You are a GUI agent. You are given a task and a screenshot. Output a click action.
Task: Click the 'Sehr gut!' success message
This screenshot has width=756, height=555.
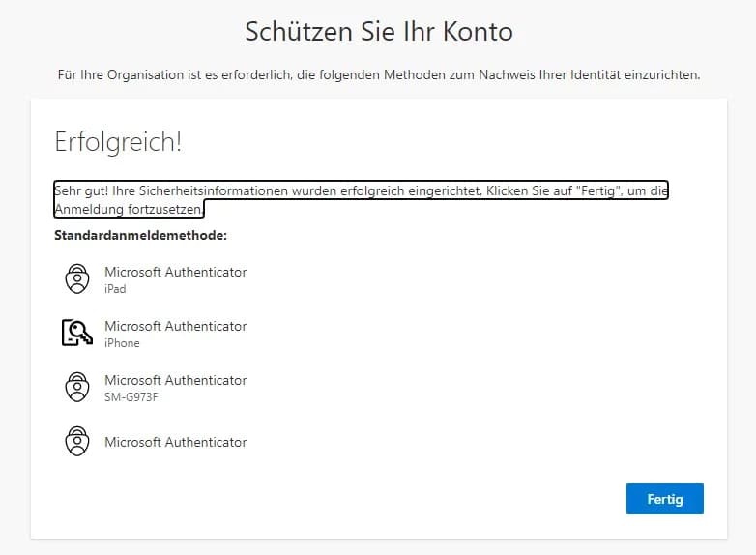click(x=361, y=199)
